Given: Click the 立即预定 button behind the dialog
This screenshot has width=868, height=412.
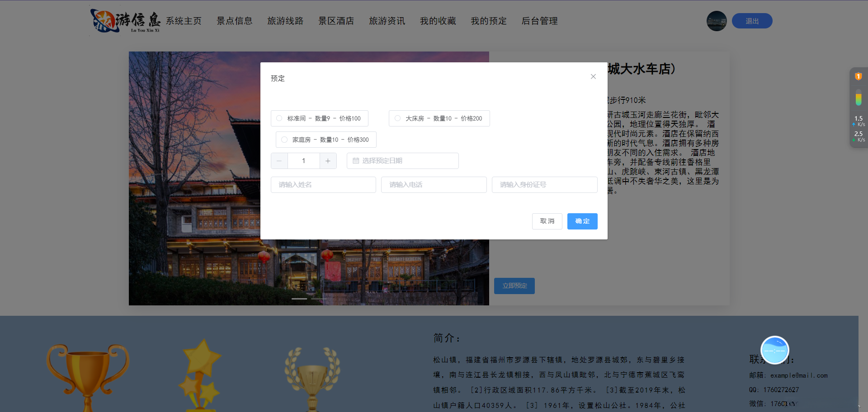Looking at the screenshot, I should (x=514, y=286).
